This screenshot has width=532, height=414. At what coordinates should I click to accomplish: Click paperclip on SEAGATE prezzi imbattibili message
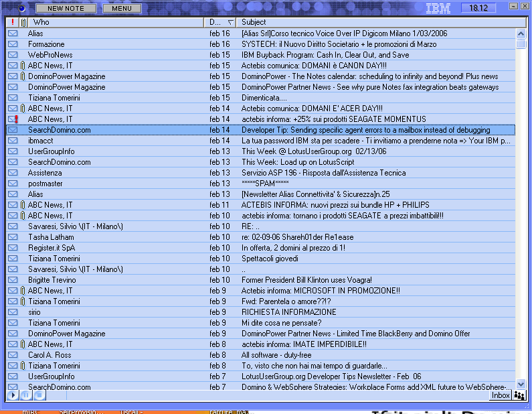click(23, 216)
